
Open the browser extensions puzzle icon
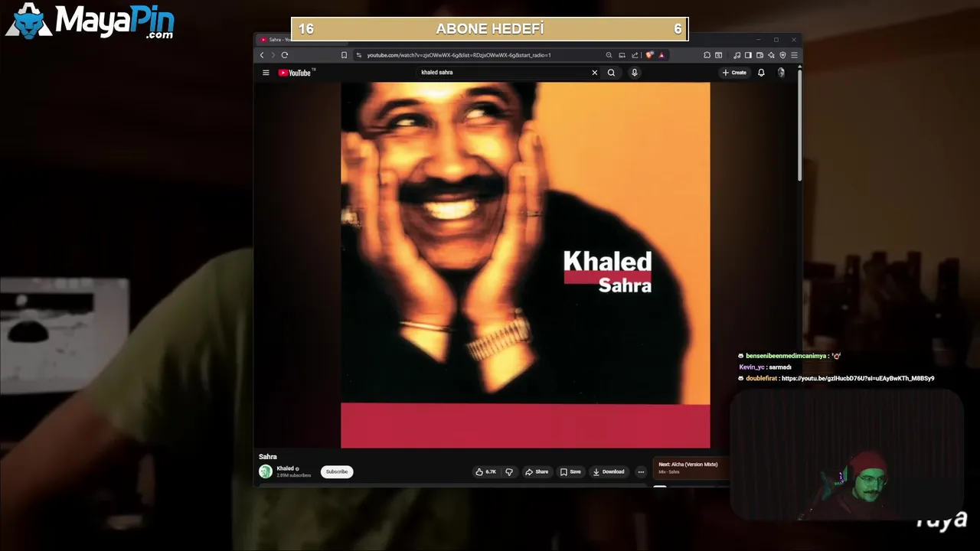(707, 55)
